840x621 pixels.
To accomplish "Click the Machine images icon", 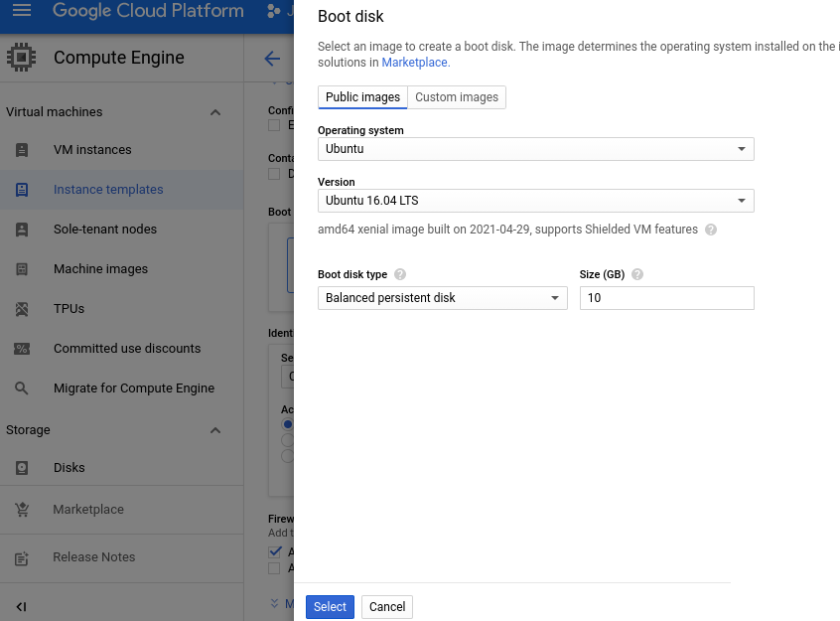I will pos(22,268).
